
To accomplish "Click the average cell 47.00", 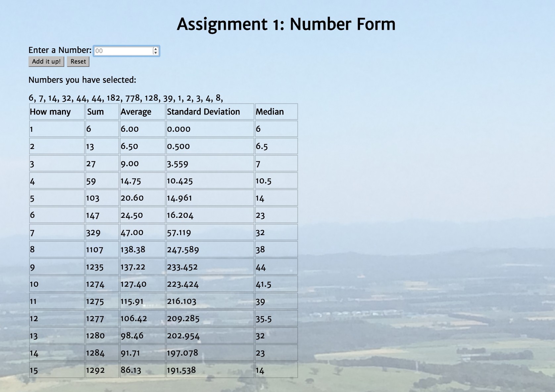I will point(142,232).
